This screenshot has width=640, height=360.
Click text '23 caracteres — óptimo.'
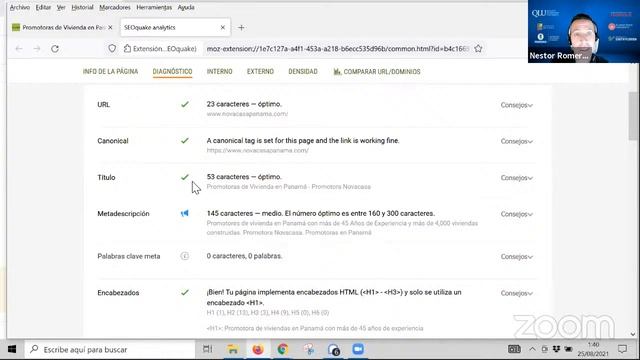point(244,104)
